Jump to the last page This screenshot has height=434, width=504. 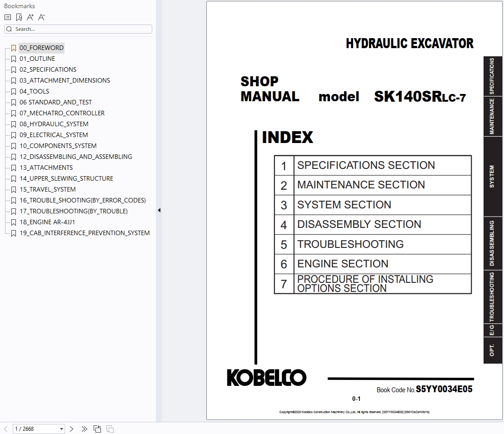coord(84,429)
